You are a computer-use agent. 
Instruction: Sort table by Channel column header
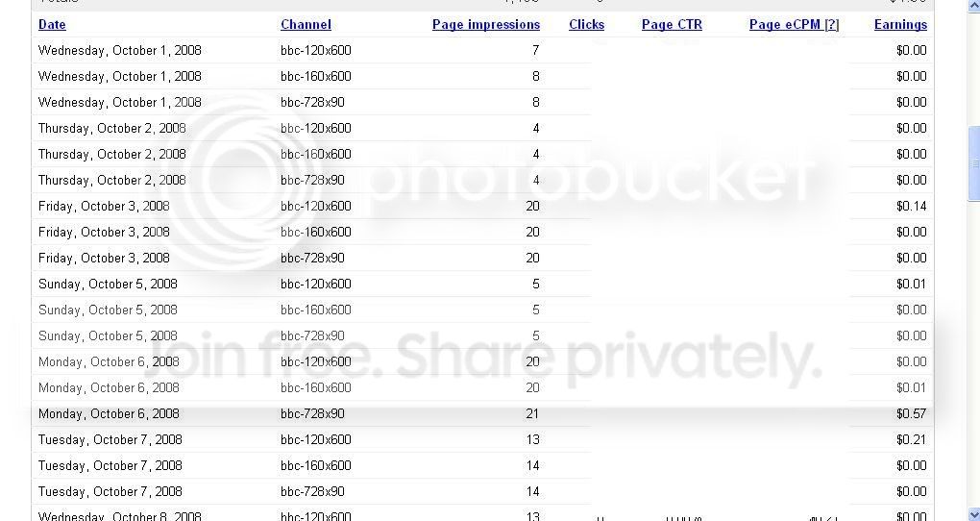(x=306, y=24)
